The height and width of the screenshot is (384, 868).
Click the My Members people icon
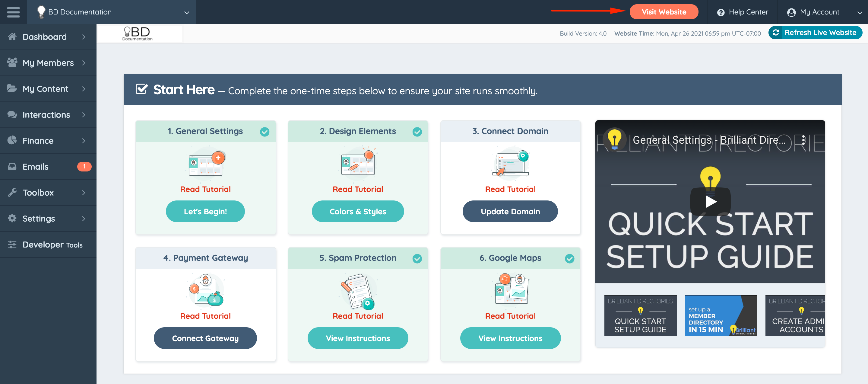pyautogui.click(x=12, y=62)
